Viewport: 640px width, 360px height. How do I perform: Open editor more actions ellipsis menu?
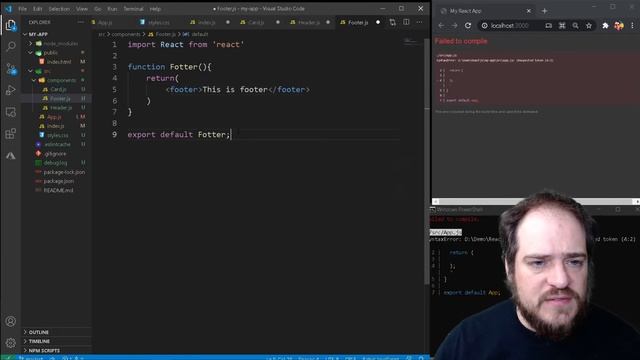click(x=420, y=22)
